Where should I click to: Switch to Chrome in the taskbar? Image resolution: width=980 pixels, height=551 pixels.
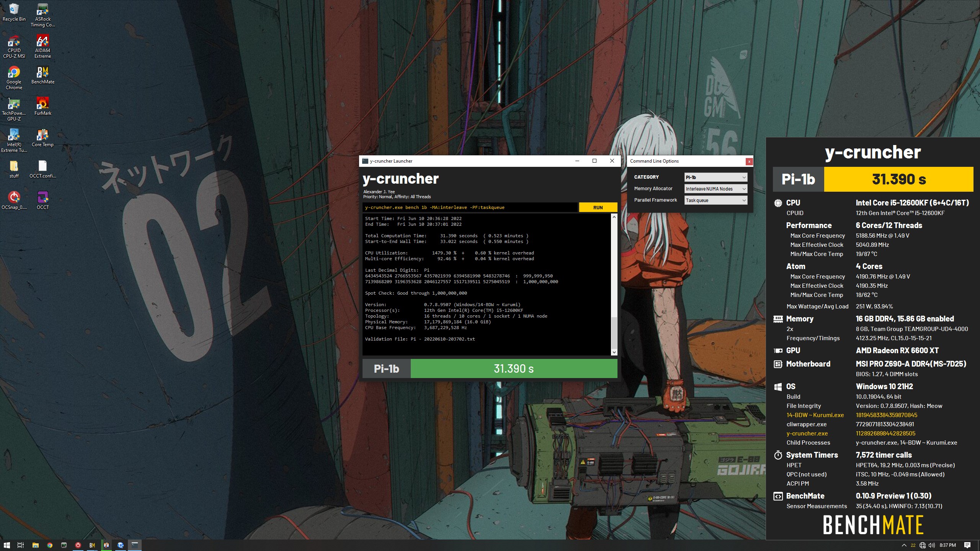[x=50, y=545]
